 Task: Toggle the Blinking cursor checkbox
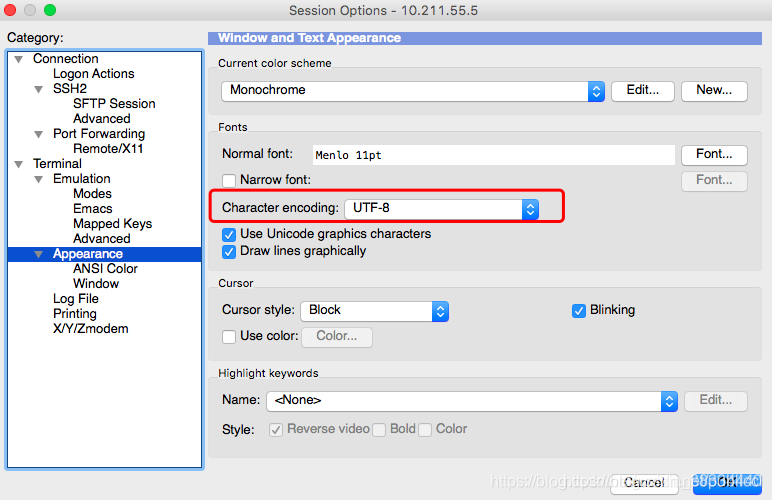click(x=579, y=311)
